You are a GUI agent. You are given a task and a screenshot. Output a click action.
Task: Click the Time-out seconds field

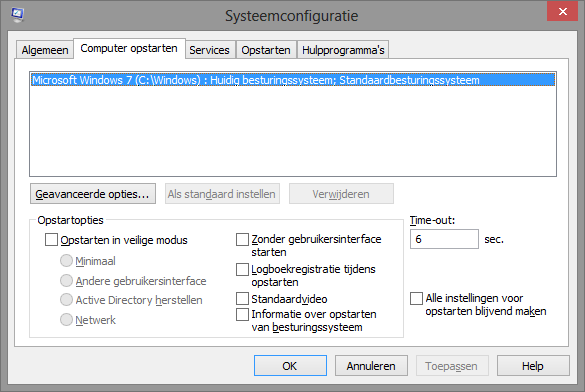click(444, 239)
